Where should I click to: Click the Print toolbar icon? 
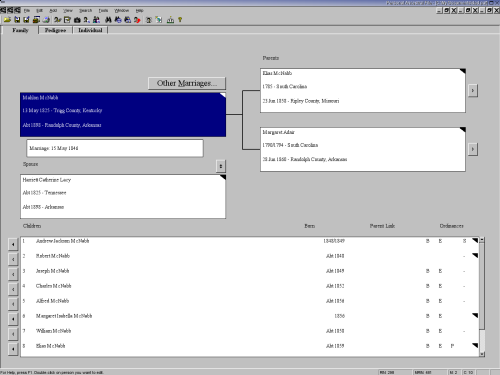[x=46, y=20]
